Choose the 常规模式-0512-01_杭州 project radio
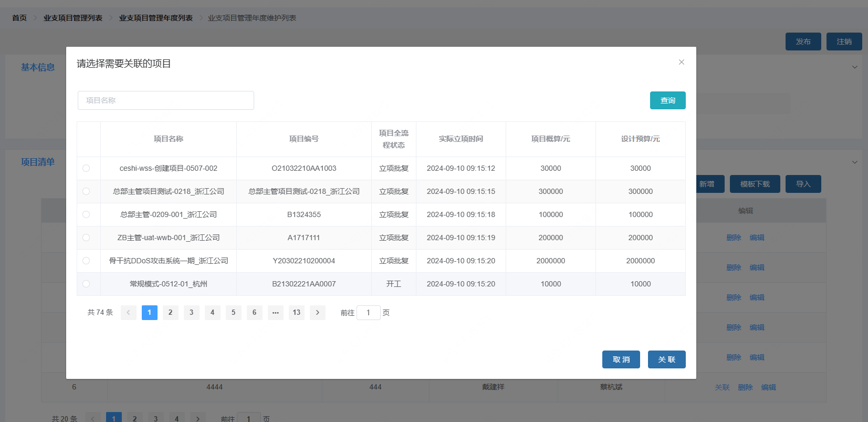The height and width of the screenshot is (422, 868). click(86, 284)
